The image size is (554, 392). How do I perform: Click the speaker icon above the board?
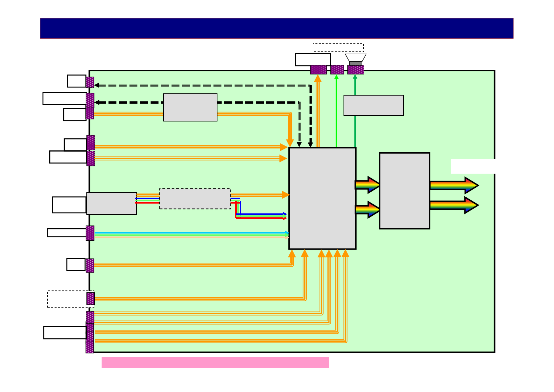coord(356,60)
